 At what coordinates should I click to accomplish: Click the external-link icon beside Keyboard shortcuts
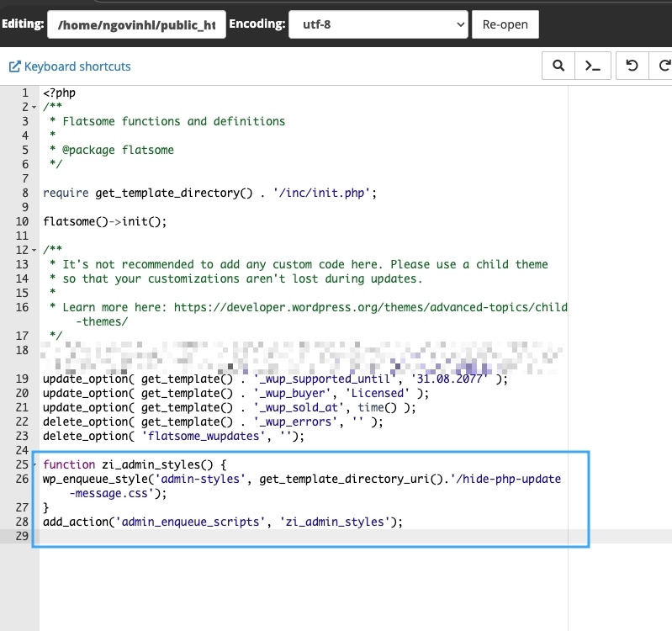coord(14,66)
